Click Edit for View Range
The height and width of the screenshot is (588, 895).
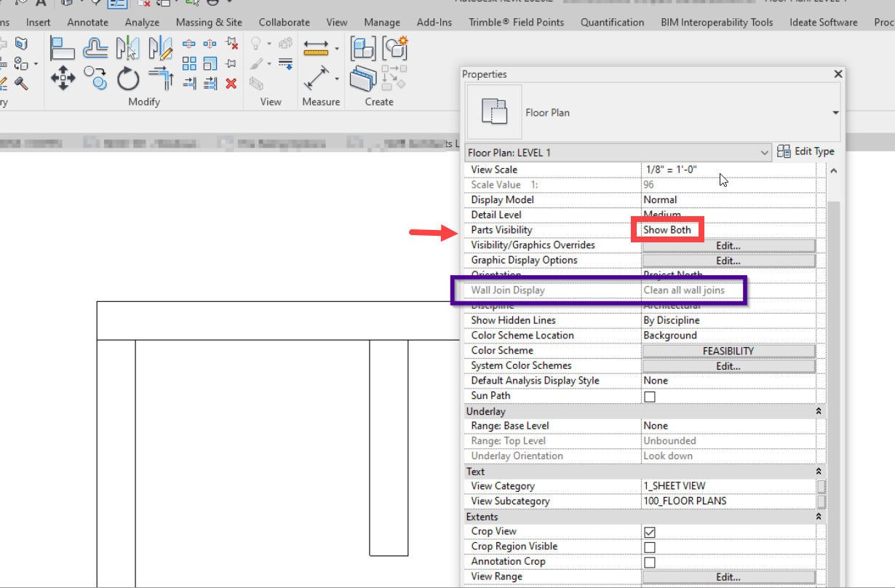tap(728, 577)
